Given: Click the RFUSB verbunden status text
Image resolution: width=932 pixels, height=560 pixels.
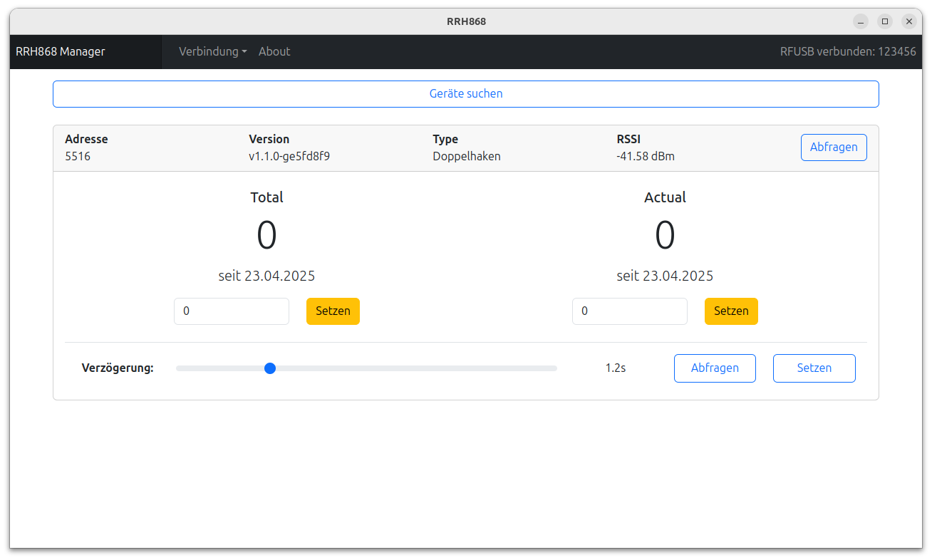Looking at the screenshot, I should (x=848, y=51).
